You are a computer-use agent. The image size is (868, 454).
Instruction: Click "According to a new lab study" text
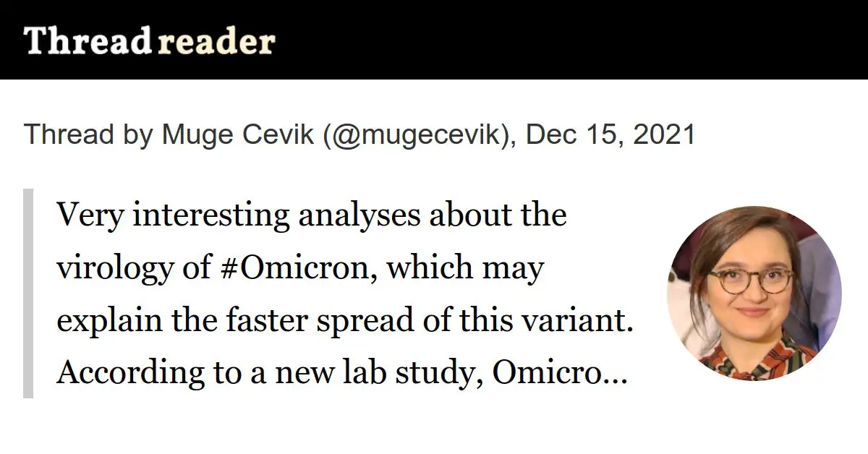point(271,374)
